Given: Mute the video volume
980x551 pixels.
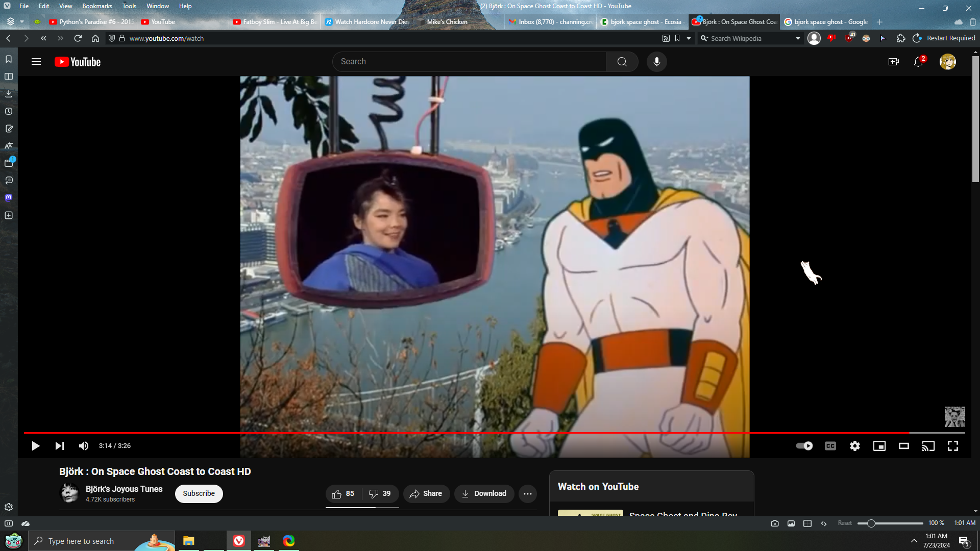Looking at the screenshot, I should coord(84,446).
